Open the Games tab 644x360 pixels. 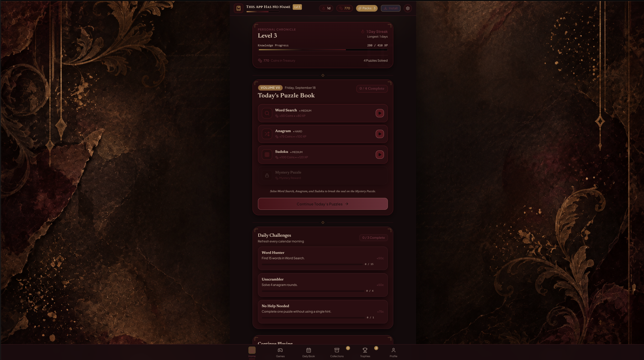[280, 352]
